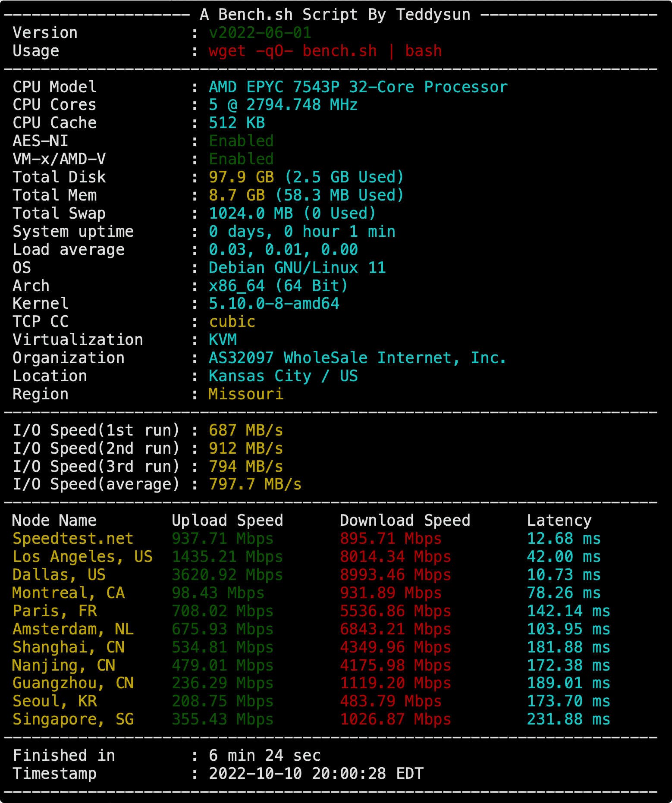Click the 797.7 MB/s average I/O speed
Viewport: 672px width, 803px height.
(255, 484)
